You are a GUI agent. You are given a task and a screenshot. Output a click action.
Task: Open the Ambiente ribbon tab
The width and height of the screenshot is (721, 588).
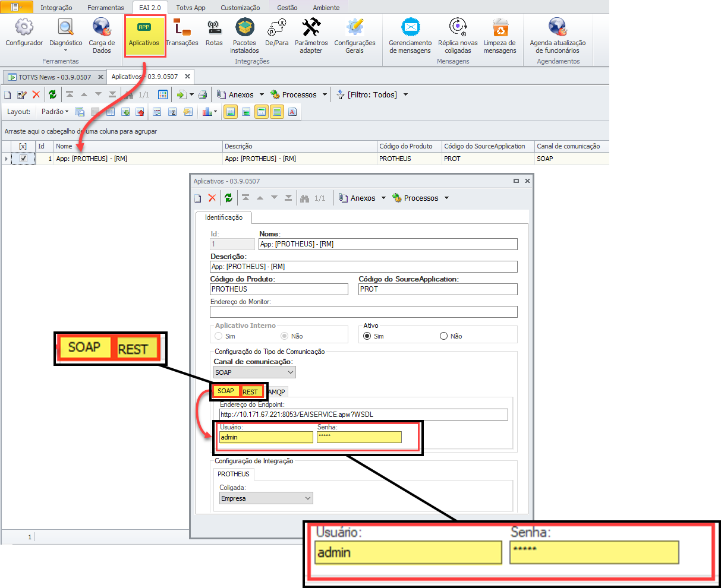coord(326,8)
